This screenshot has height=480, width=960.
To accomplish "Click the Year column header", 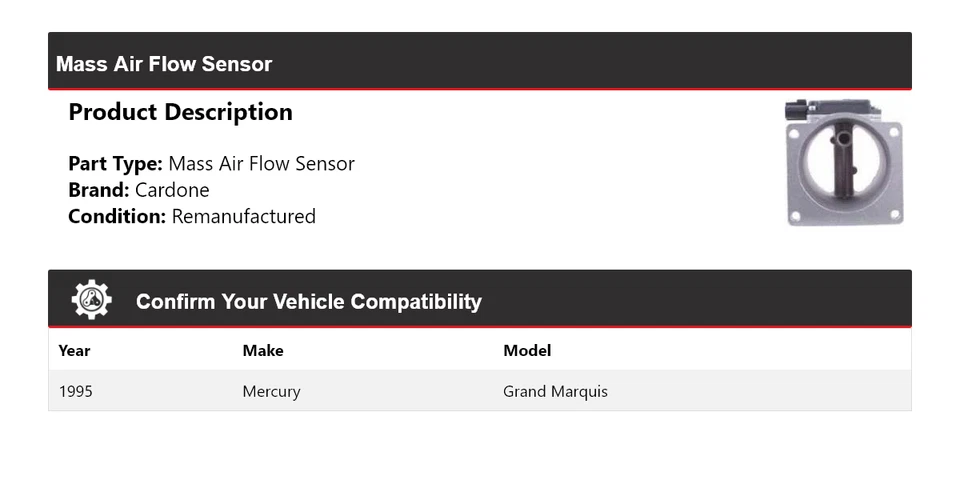I will 74,350.
